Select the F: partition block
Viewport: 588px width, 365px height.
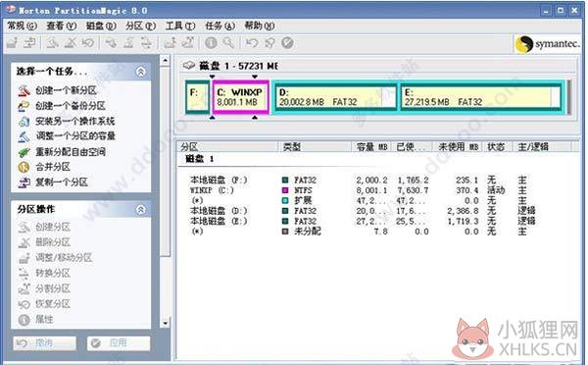tap(197, 97)
